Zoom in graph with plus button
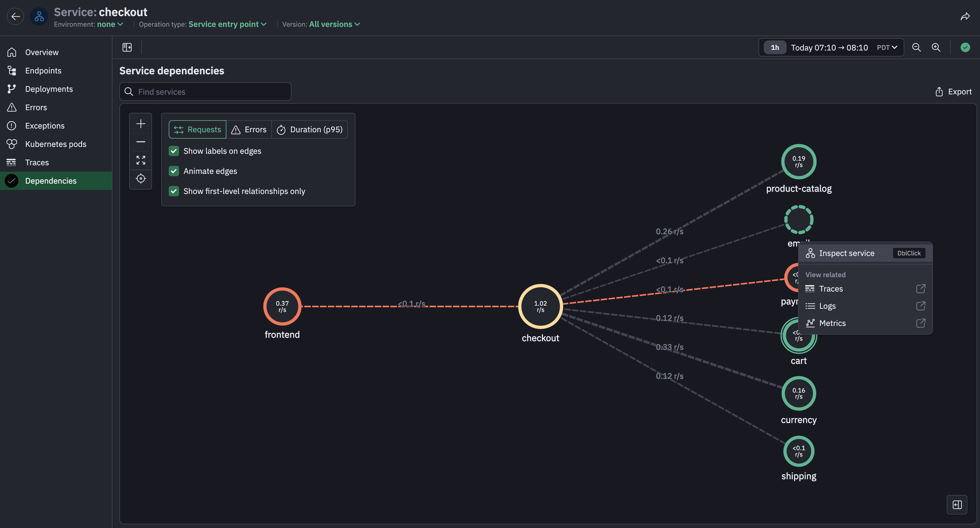Image resolution: width=980 pixels, height=528 pixels. (x=141, y=124)
